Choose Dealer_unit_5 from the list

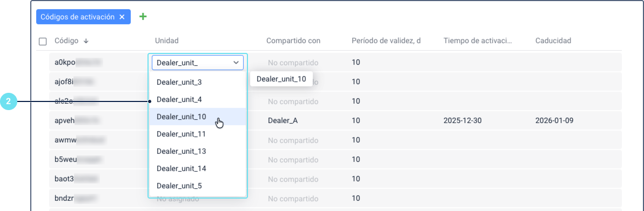pyautogui.click(x=198, y=186)
